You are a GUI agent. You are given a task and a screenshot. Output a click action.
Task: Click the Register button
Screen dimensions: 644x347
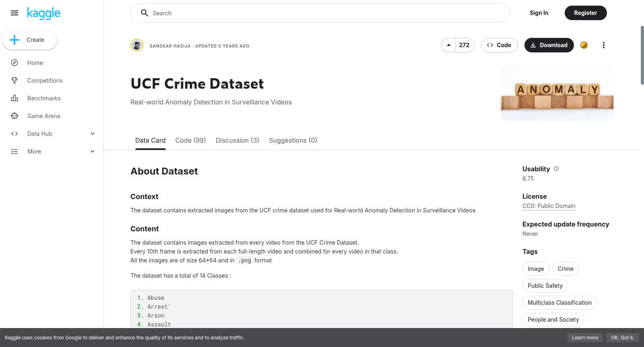pyautogui.click(x=586, y=13)
